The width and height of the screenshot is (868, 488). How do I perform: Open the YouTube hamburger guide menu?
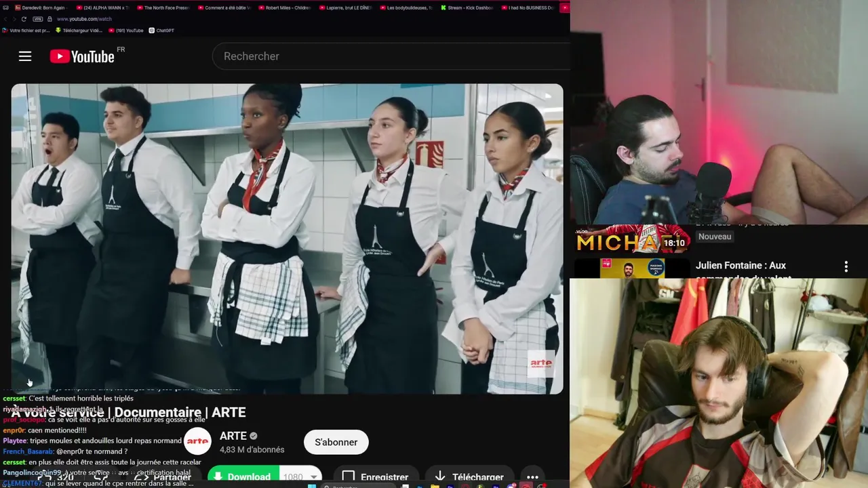[x=25, y=56]
